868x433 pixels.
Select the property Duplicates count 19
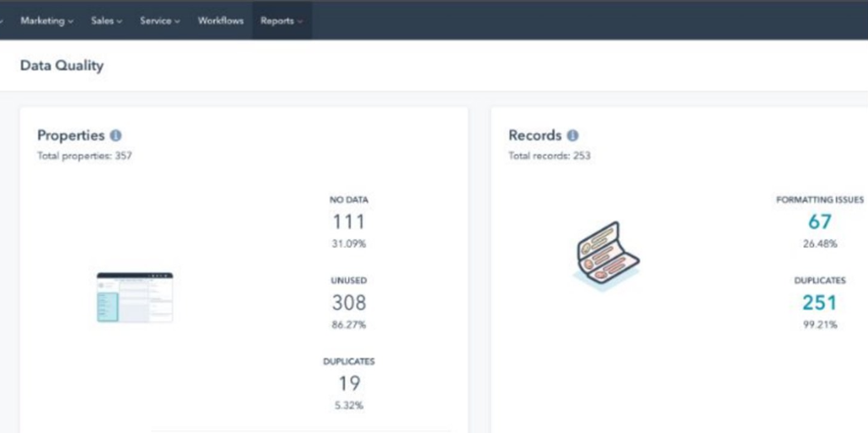(349, 383)
